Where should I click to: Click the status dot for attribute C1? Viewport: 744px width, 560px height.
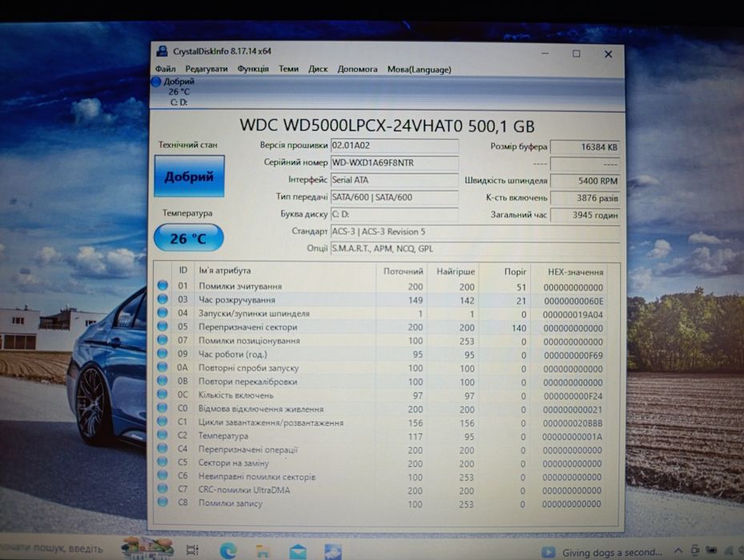(163, 421)
